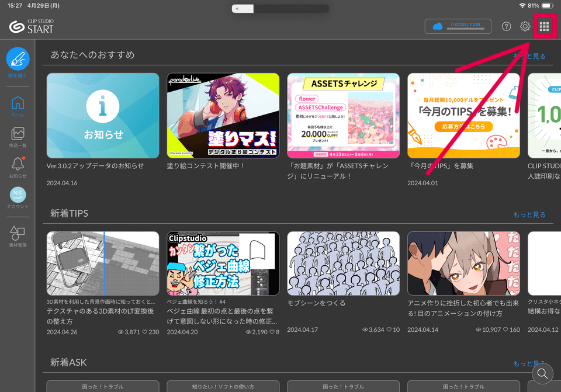The image size is (561, 392).
Task: Open cloud storage usage indicator
Action: coord(458,26)
